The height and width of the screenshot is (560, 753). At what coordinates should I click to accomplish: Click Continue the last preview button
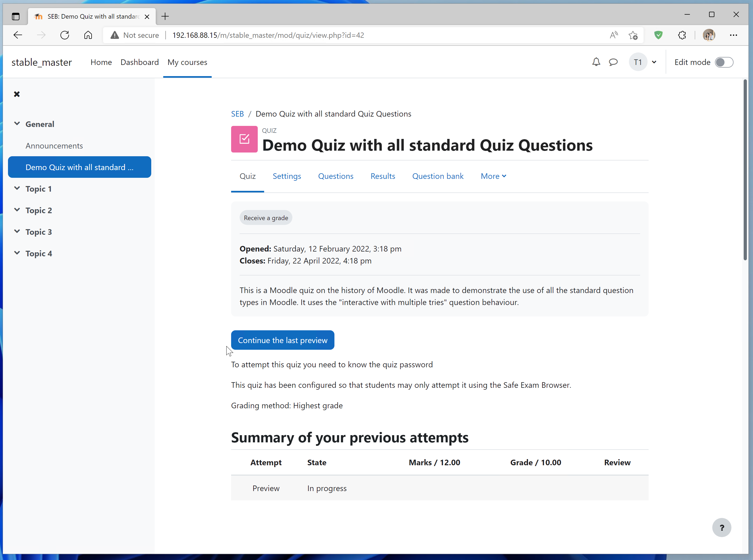point(283,340)
